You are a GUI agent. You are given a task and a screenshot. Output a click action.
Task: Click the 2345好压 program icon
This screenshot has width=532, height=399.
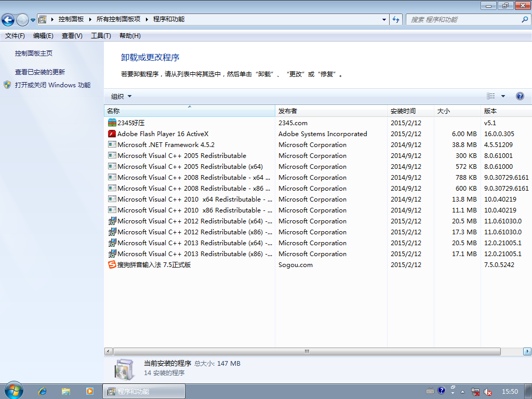point(112,123)
